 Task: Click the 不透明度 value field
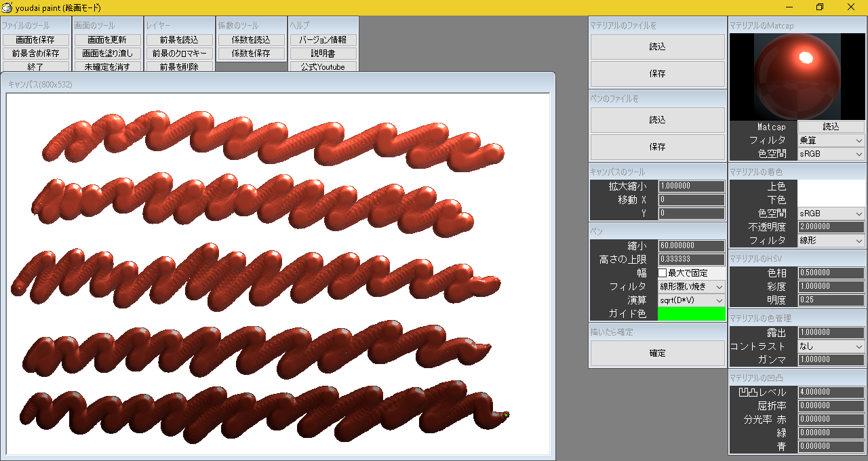tap(831, 227)
